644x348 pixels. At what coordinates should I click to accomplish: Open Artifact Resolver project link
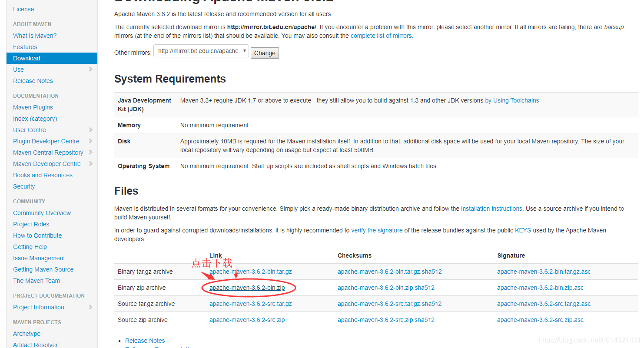point(36,345)
